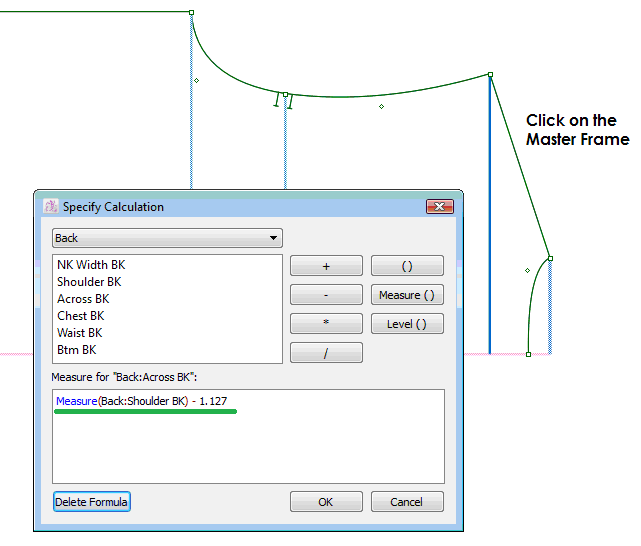Cancel the calculation dialog
The height and width of the screenshot is (546, 641).
(407, 502)
